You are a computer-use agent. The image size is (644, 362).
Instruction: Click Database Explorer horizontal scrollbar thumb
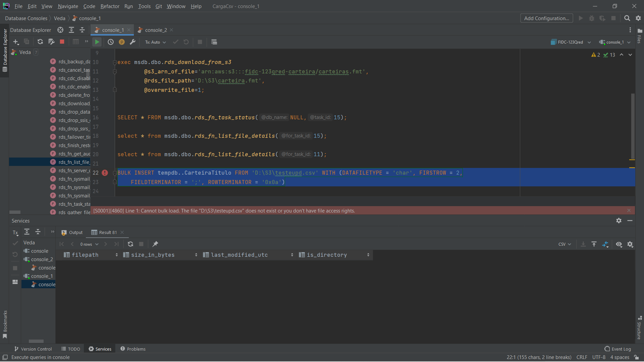[x=15, y=212]
